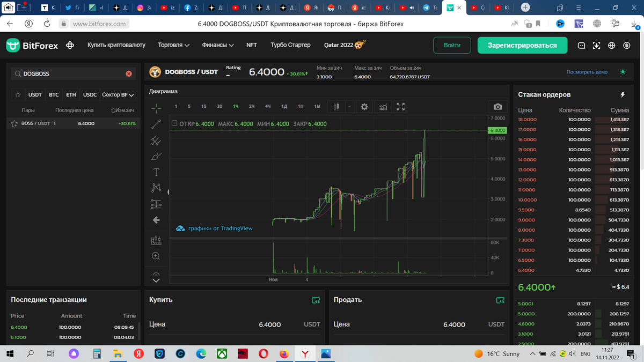Open the language globe icon
This screenshot has width=644, height=362.
pos(611,46)
